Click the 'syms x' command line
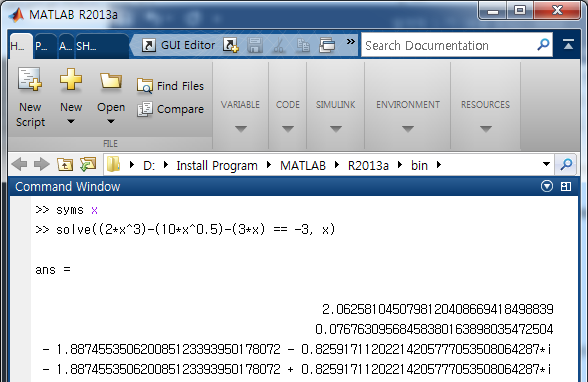This screenshot has width=588, height=382. 67,210
